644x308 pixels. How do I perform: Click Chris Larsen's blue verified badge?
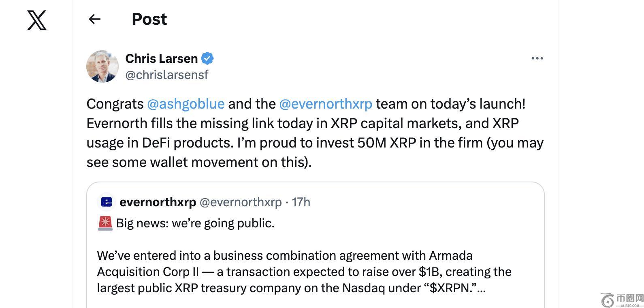click(207, 58)
